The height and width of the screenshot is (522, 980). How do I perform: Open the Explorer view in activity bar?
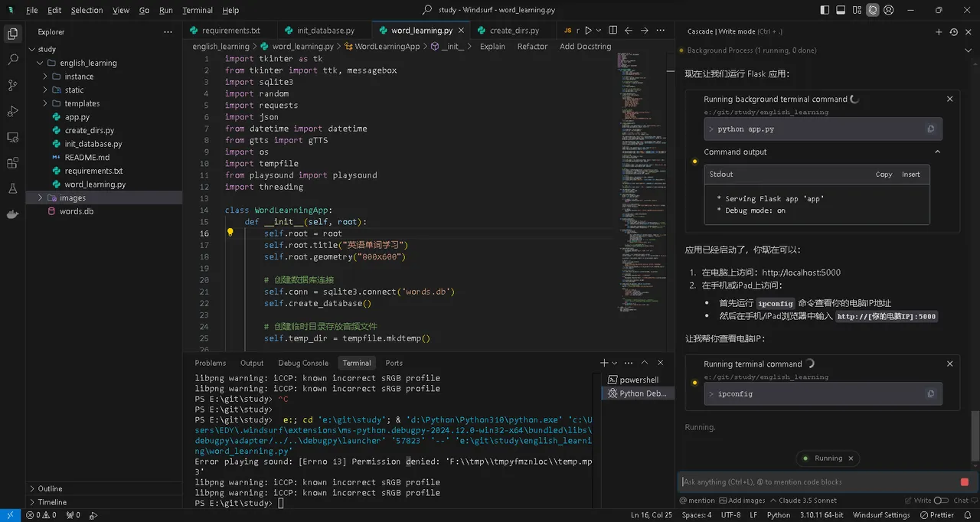12,34
